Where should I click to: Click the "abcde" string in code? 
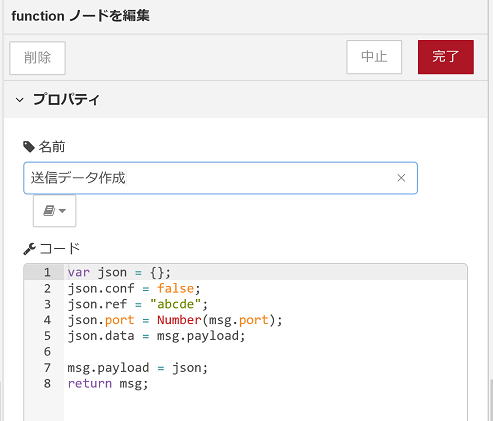pyautogui.click(x=176, y=304)
